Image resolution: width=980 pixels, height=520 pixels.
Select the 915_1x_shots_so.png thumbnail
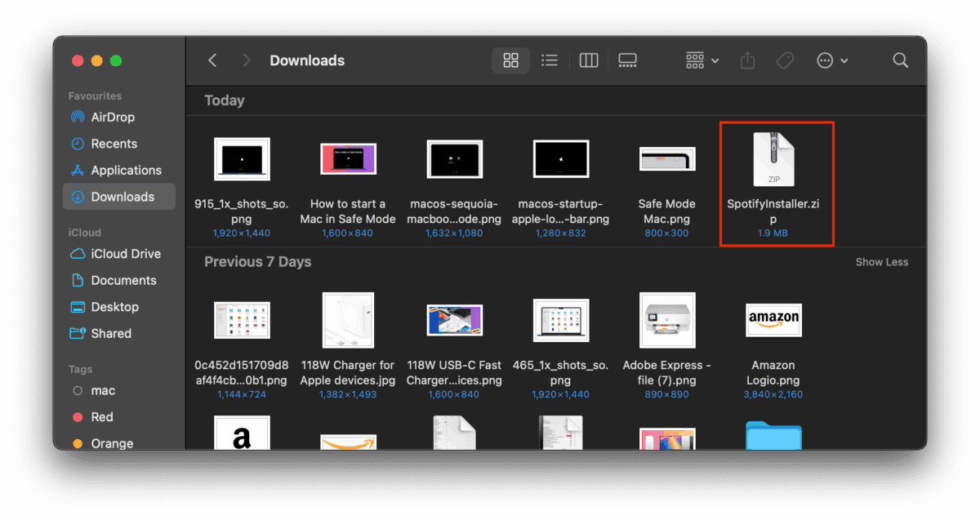tap(242, 159)
